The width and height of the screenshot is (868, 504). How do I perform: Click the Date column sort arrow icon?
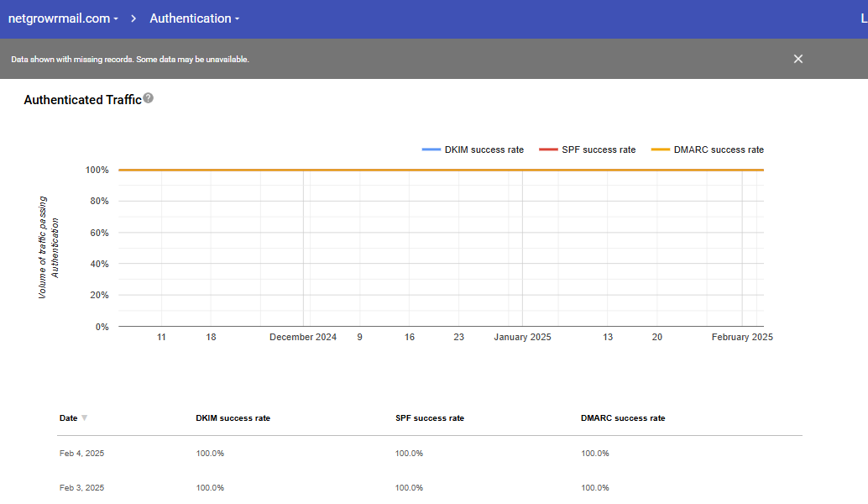(x=84, y=417)
